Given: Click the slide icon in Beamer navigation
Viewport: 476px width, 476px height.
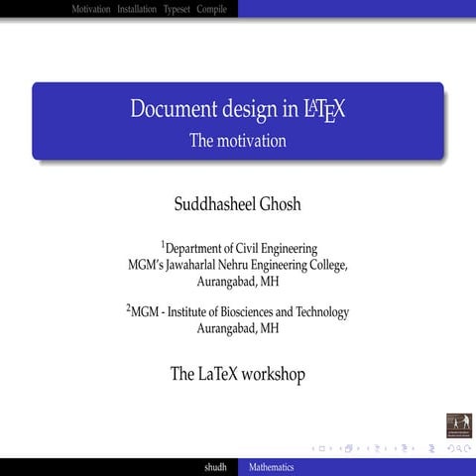Looking at the screenshot, I should tap(322, 448).
